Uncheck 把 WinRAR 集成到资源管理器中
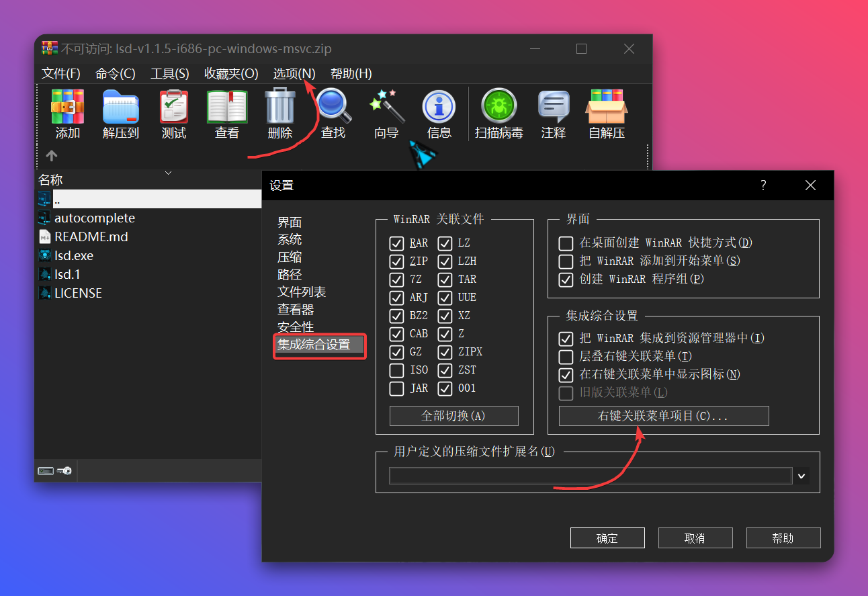 pyautogui.click(x=566, y=338)
